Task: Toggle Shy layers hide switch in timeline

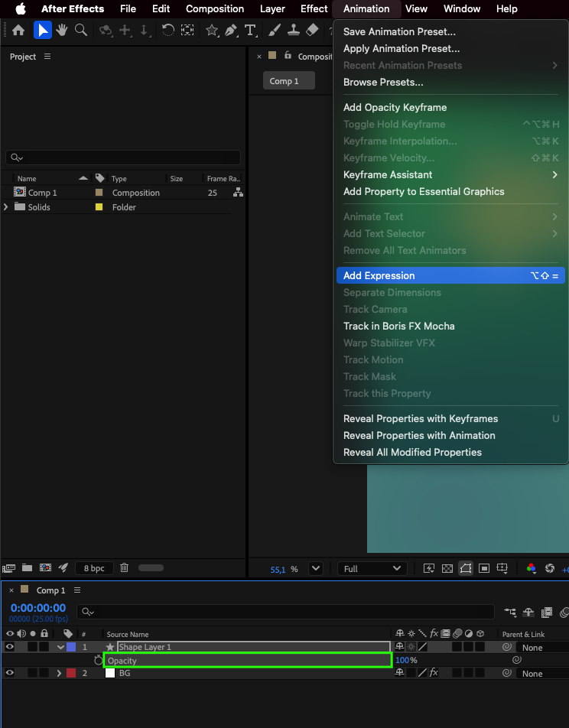Action: tap(528, 613)
